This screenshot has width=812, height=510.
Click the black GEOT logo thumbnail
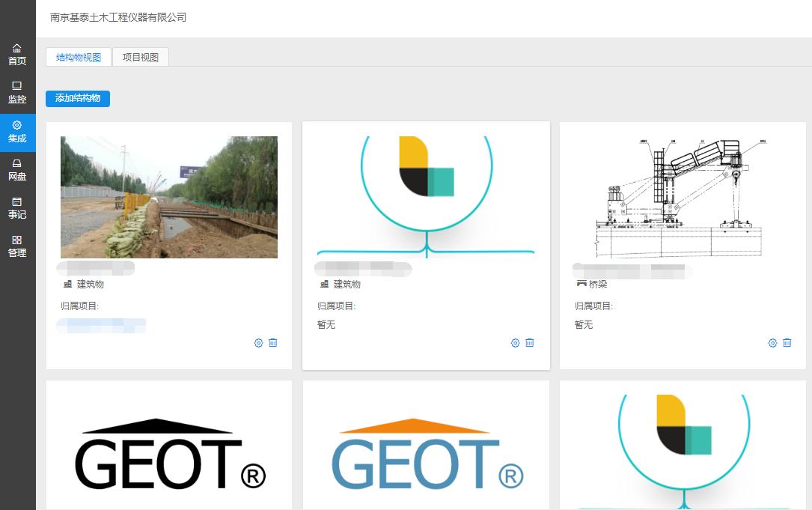(169, 453)
